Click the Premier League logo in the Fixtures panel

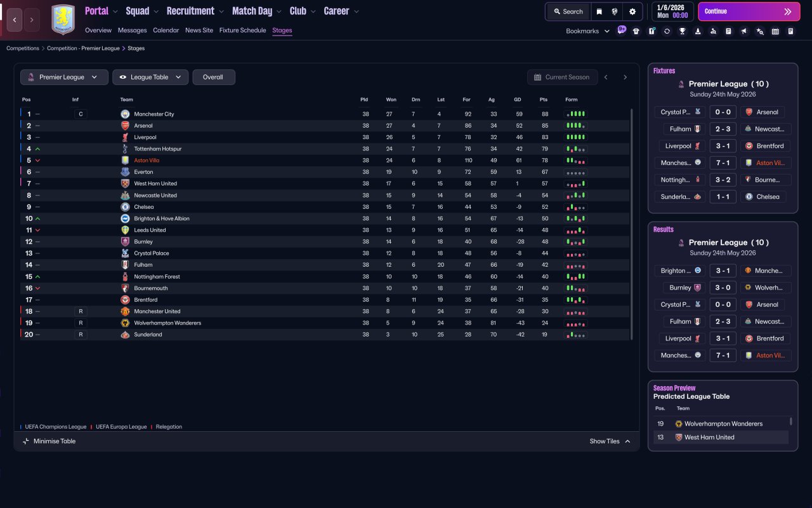tap(681, 84)
